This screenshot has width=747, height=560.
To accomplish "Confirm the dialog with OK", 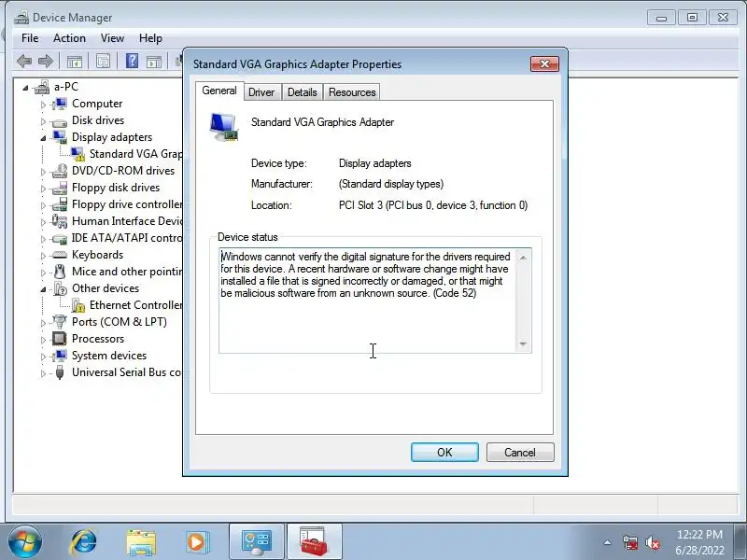I will 444,452.
